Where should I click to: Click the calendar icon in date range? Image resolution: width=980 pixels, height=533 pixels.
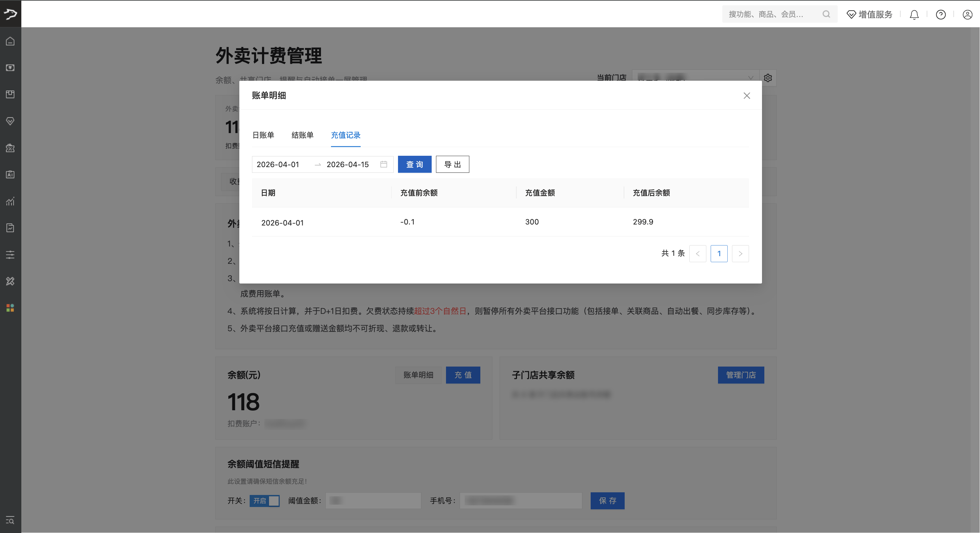(x=383, y=164)
